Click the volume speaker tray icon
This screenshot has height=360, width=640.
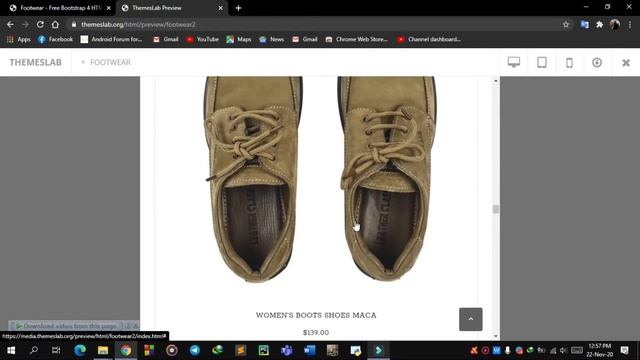tap(563, 350)
